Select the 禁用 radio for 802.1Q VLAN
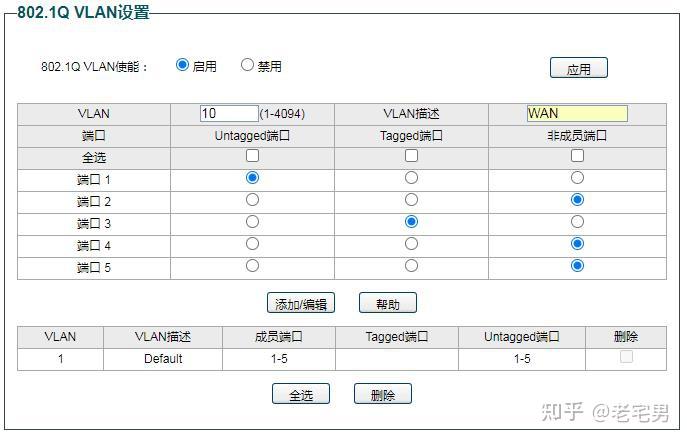The width and height of the screenshot is (687, 440). tap(247, 65)
